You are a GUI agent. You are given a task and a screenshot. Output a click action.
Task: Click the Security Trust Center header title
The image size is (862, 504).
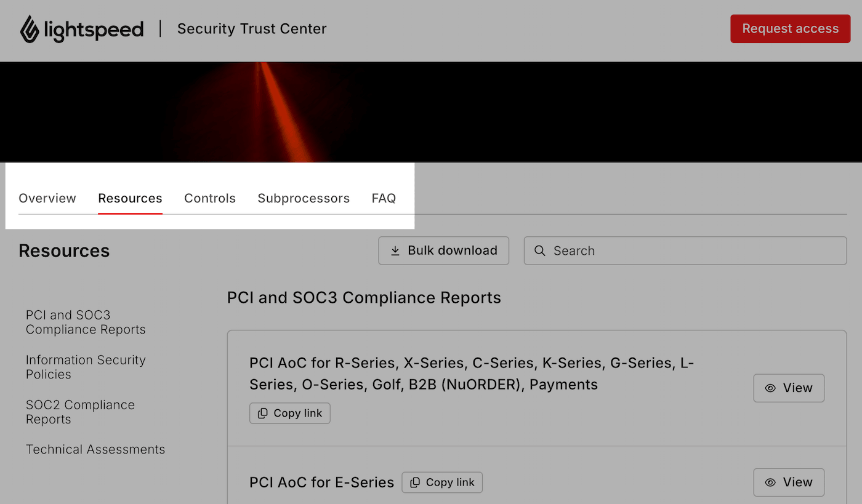[252, 29]
